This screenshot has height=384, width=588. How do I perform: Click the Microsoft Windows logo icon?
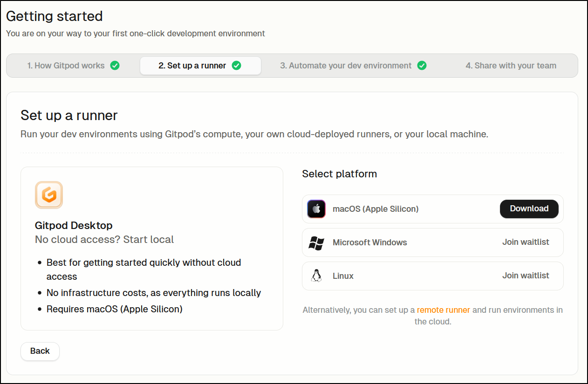click(316, 243)
